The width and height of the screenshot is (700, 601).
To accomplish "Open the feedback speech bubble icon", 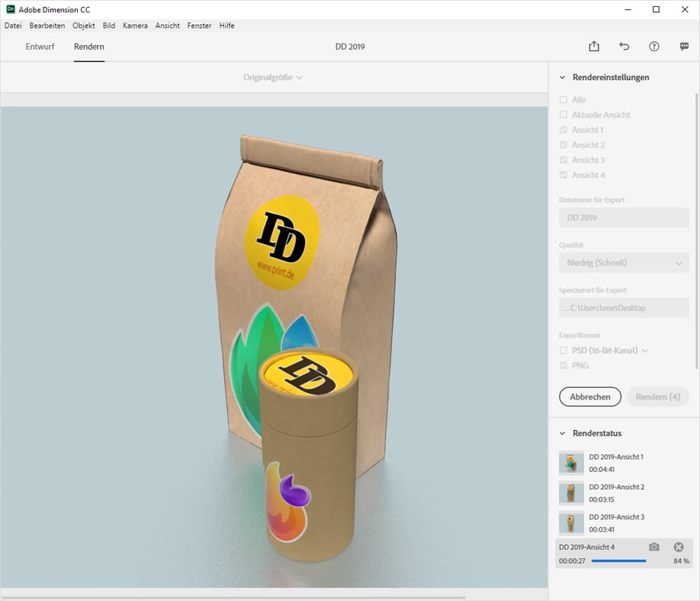I will (684, 47).
